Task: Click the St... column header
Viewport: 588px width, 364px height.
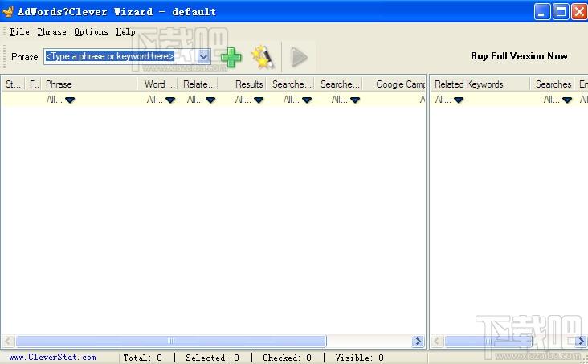Action: point(13,84)
